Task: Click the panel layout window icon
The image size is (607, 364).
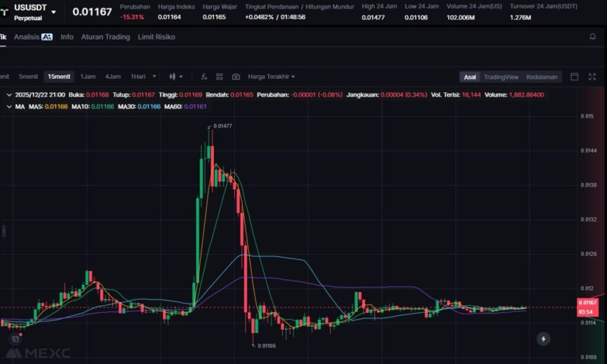Action: 574,76
